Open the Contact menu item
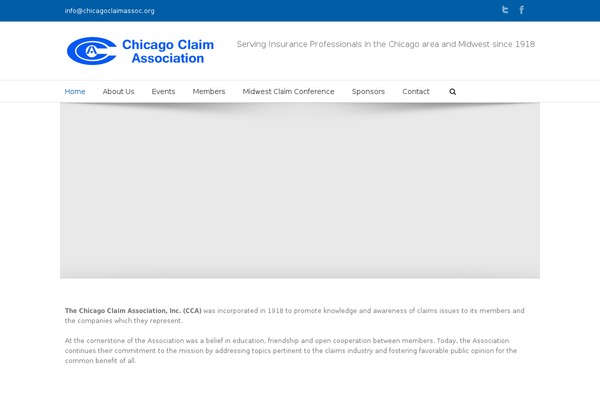This screenshot has width=600, height=400. click(416, 92)
